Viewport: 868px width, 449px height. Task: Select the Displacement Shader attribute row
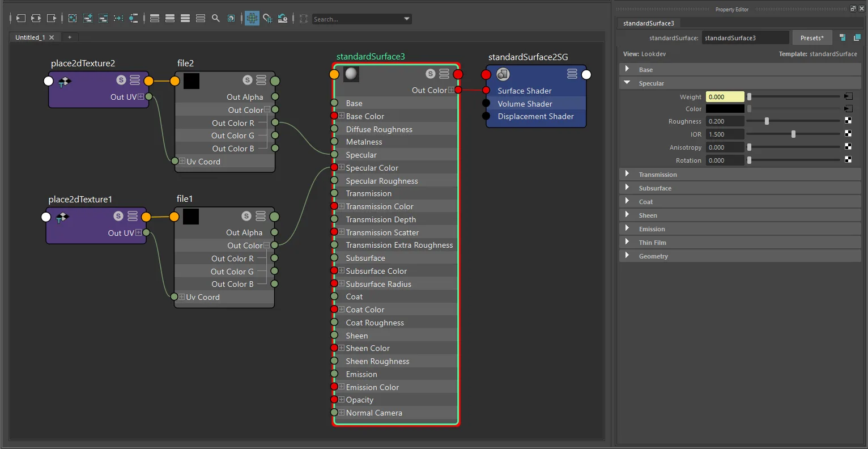[536, 116]
